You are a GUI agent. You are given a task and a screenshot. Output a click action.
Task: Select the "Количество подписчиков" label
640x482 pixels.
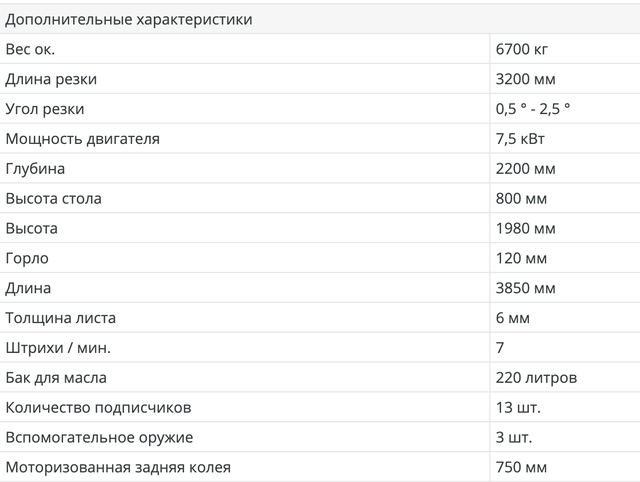(98, 408)
